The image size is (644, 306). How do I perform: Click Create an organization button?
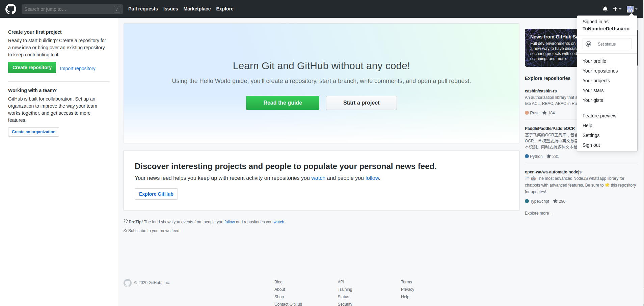coord(33,132)
